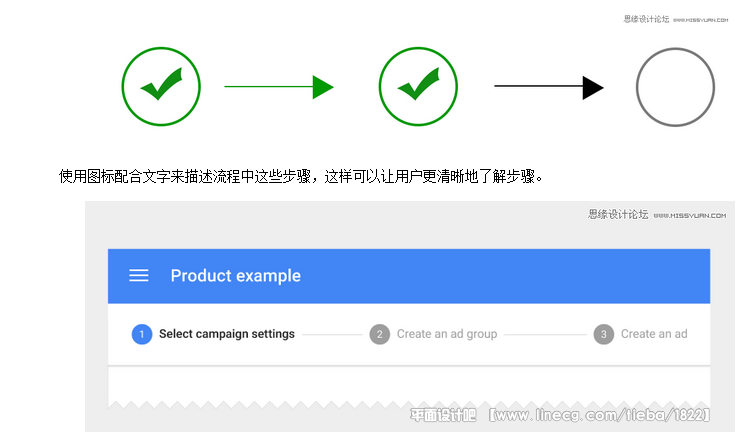Click the watermark above the blue header

(x=657, y=215)
